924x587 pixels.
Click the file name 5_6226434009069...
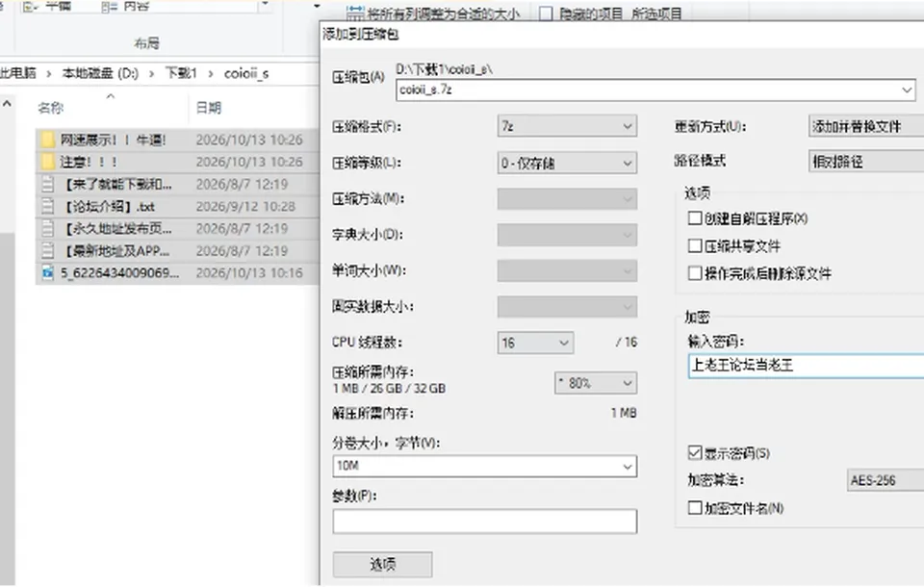(119, 273)
